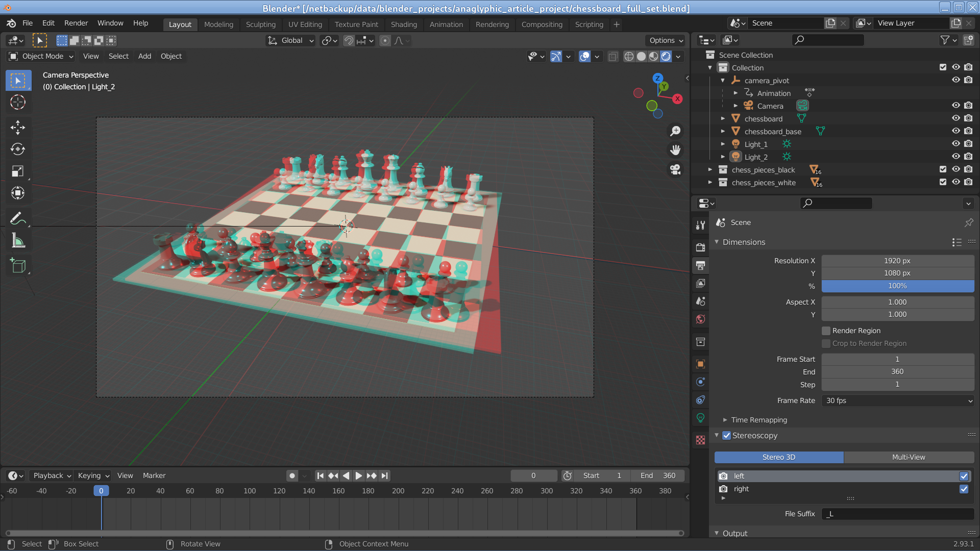Click the zoom viewport magnifier icon
Image resolution: width=980 pixels, height=551 pixels.
675,131
